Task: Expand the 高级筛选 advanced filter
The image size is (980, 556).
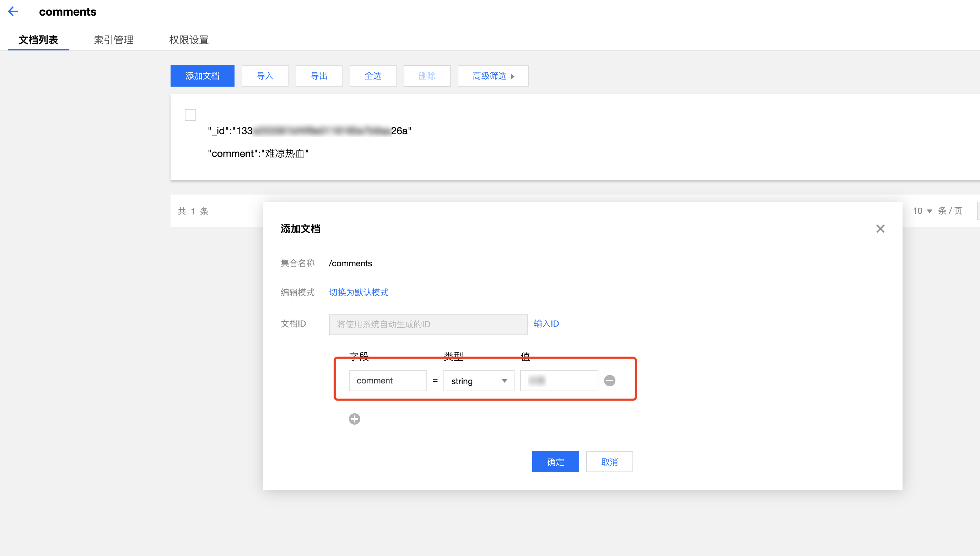Action: pyautogui.click(x=493, y=76)
